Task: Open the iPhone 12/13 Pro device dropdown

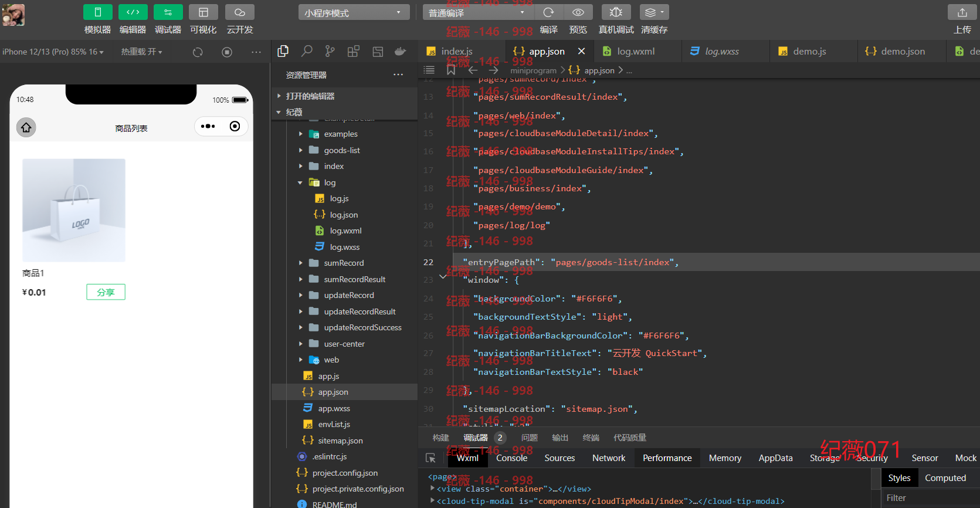Action: pyautogui.click(x=53, y=52)
